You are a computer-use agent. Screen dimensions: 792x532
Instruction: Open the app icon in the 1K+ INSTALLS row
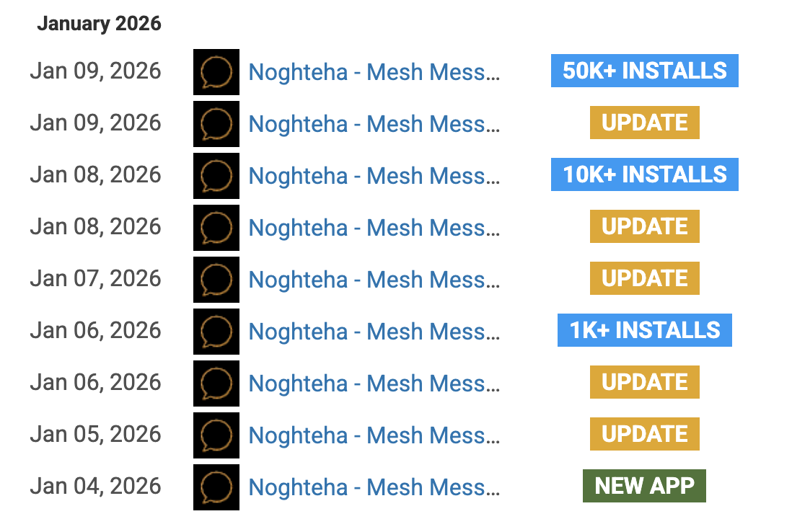pyautogui.click(x=216, y=331)
